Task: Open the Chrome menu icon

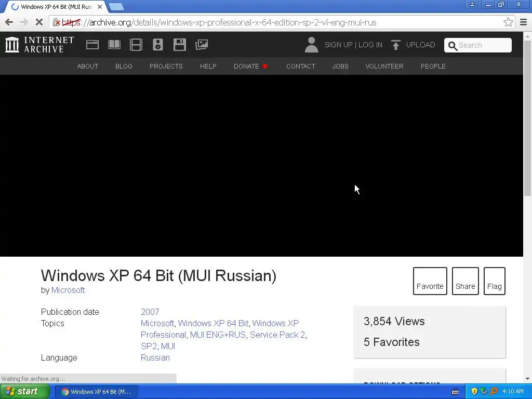Action: pos(523,22)
